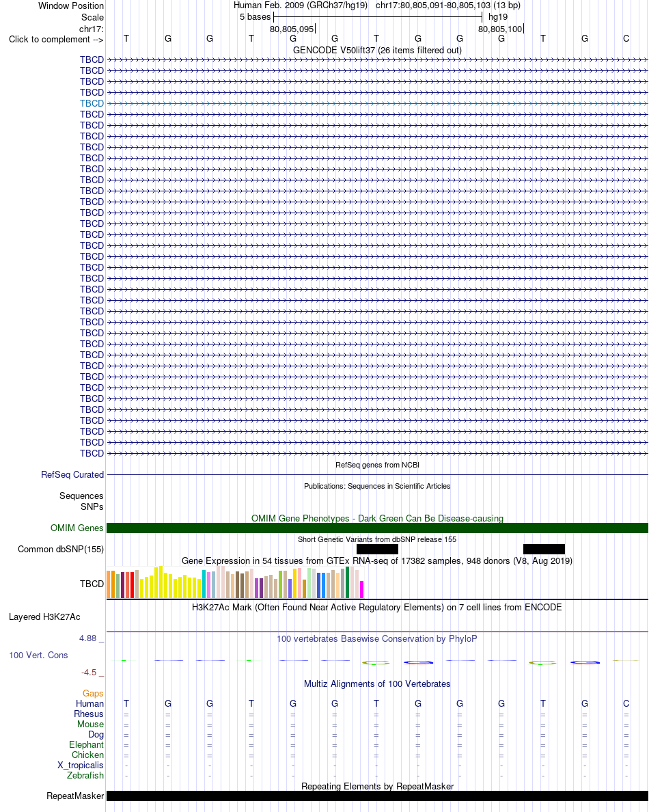The width and height of the screenshot is (649, 812).
Task: Click the 80,805,095 ruler coordinate
Action: (x=292, y=29)
